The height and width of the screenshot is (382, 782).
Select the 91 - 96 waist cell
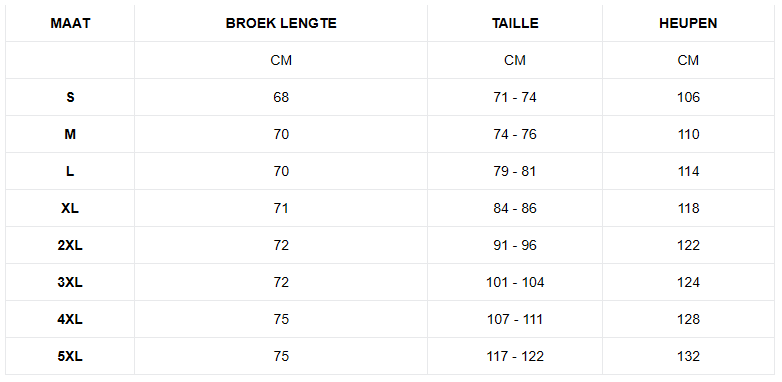[x=515, y=245]
